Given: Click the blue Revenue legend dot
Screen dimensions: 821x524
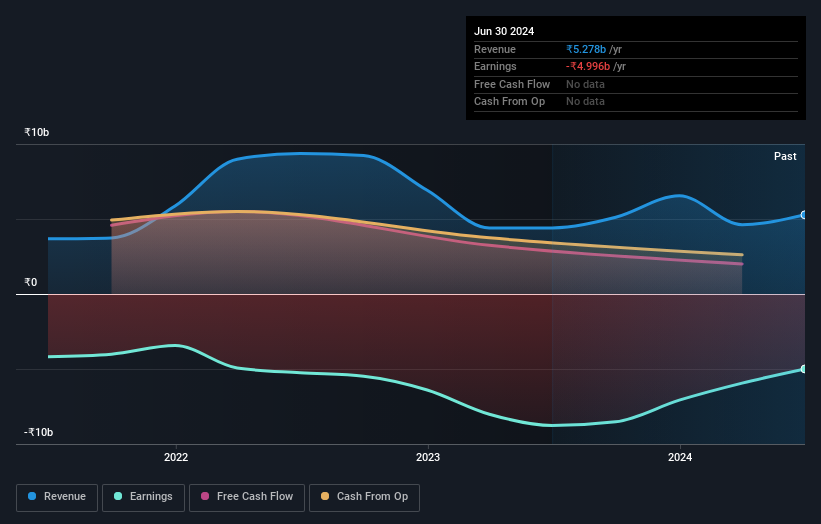Looking at the screenshot, I should (x=32, y=496).
